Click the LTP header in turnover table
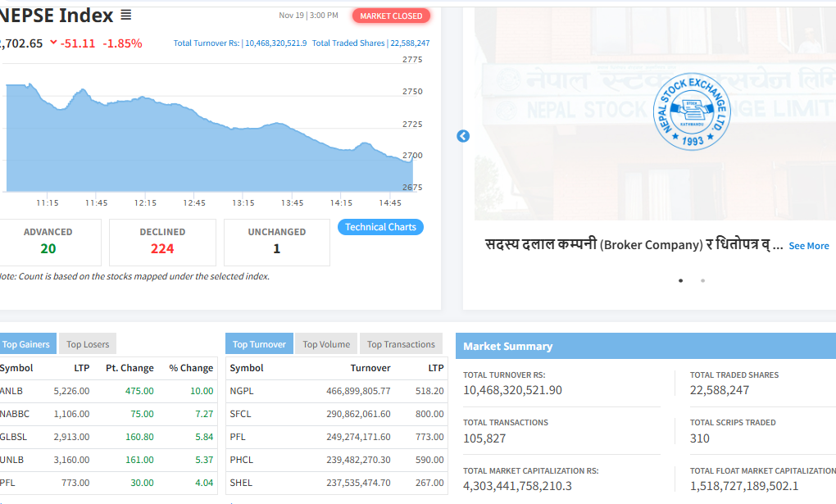The height and width of the screenshot is (504, 836). coord(435,368)
